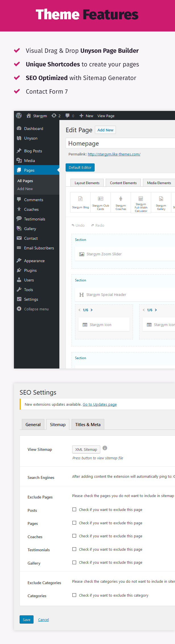Open the stargym.like-themes.com permalink
The width and height of the screenshot is (175, 644).
pyautogui.click(x=114, y=154)
